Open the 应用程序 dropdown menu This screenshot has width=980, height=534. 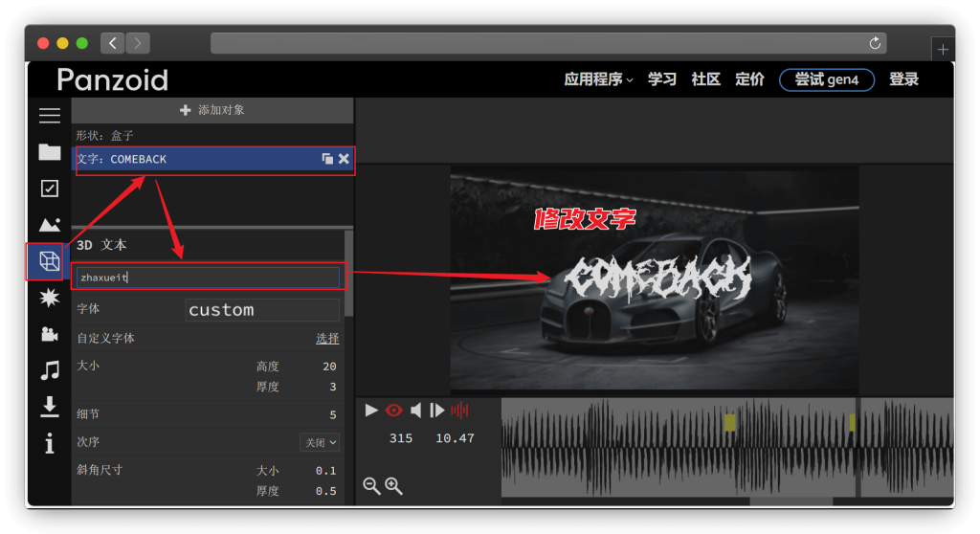598,79
